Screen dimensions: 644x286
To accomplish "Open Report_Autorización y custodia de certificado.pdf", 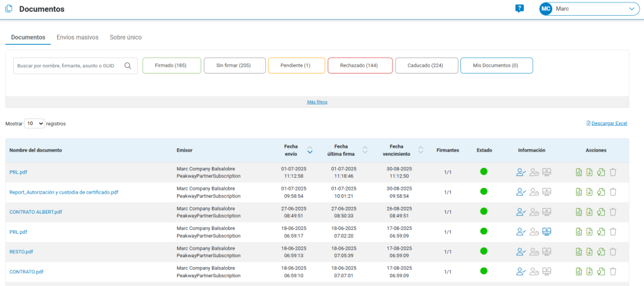I will pyautogui.click(x=64, y=192).
